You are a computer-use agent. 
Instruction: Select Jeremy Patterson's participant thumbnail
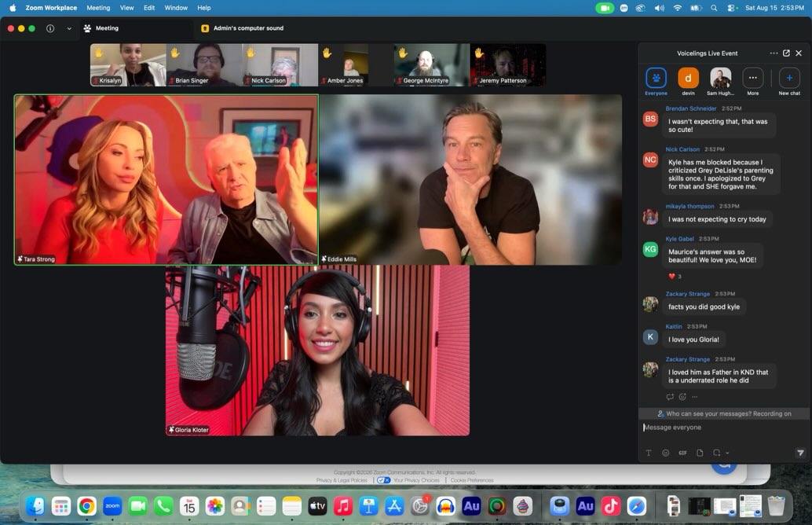507,64
